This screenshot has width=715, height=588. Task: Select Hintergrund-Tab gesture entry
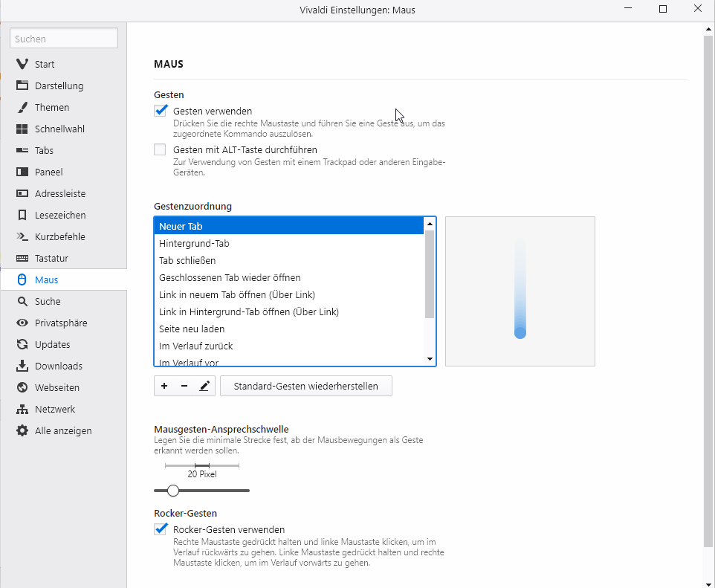pyautogui.click(x=289, y=243)
